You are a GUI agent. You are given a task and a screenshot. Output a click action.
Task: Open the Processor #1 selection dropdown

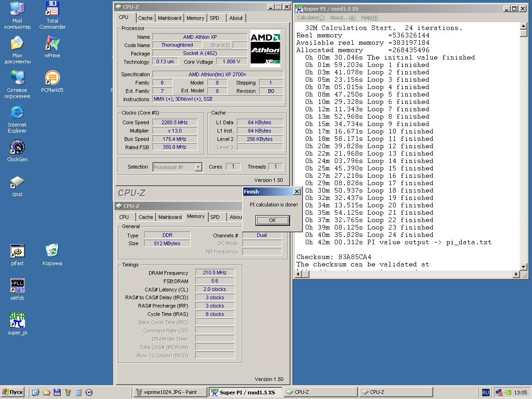tap(198, 167)
